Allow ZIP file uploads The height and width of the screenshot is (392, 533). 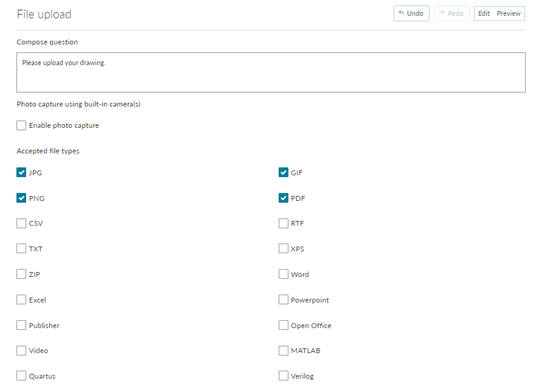(21, 274)
